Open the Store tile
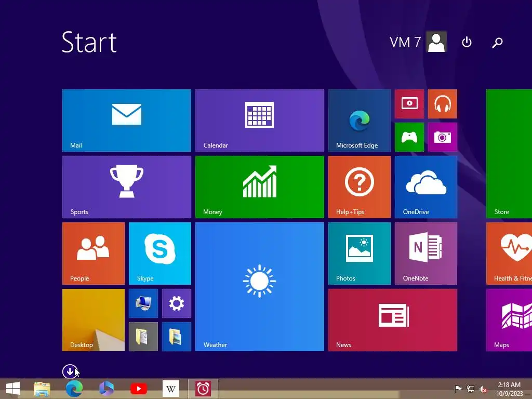This screenshot has height=399, width=532. (509, 154)
